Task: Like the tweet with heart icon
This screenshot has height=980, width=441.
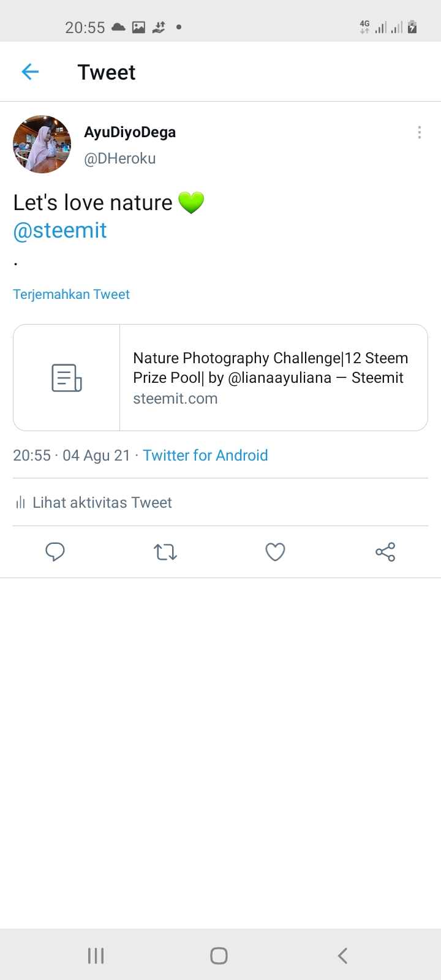Action: [275, 552]
